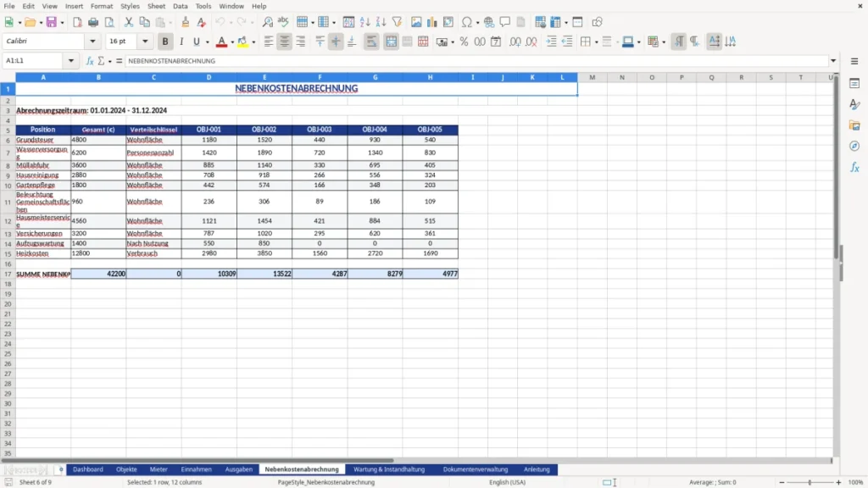868x488 pixels.
Task: Open the sidebar Styles panel
Action: 854,104
